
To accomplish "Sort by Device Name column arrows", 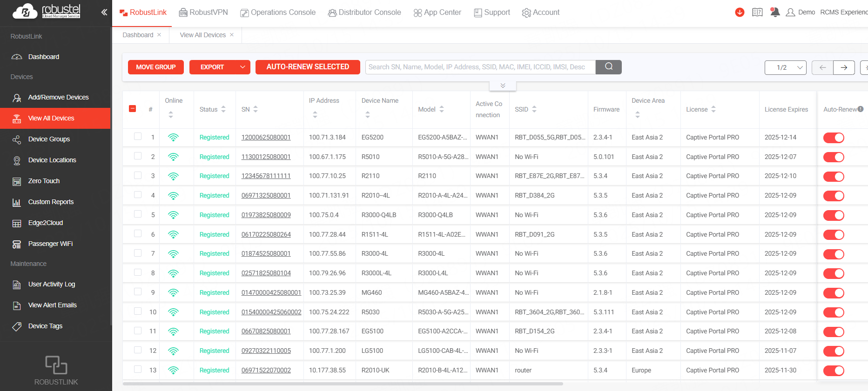I will coord(368,114).
